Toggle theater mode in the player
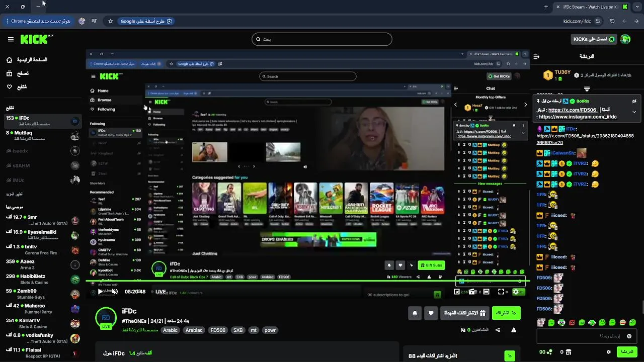644x362 pixels. (x=486, y=292)
